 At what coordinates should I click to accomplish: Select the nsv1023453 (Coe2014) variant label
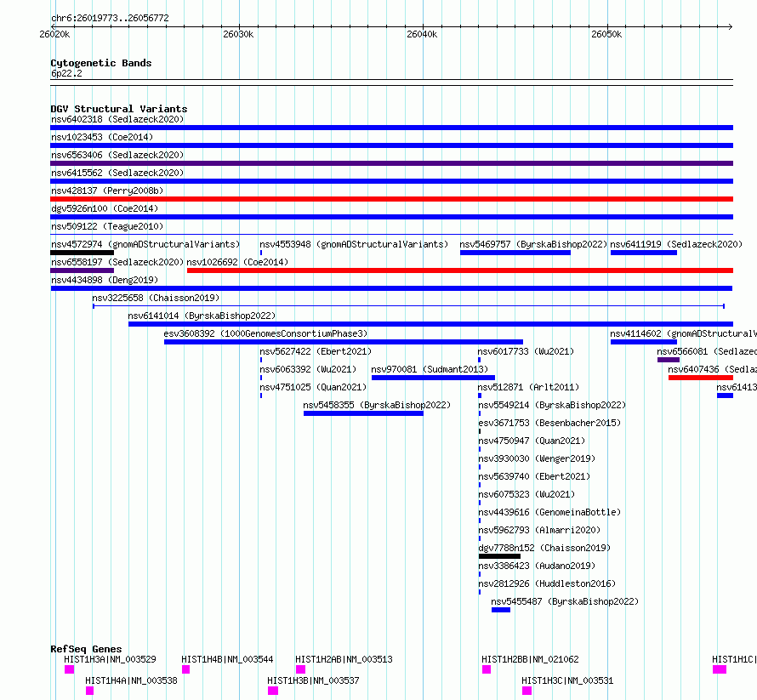point(102,137)
